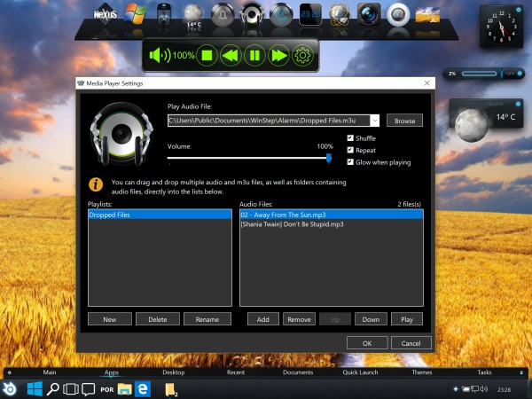The height and width of the screenshot is (399, 532).
Task: Skip to previous track with rewind icon
Action: click(x=231, y=56)
